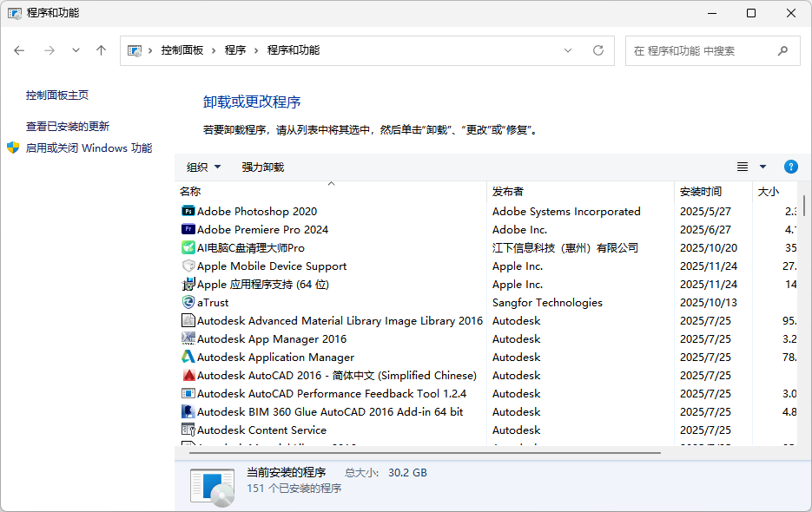812x512 pixels.
Task: Select Autodesk Content Service name text
Action: (261, 430)
